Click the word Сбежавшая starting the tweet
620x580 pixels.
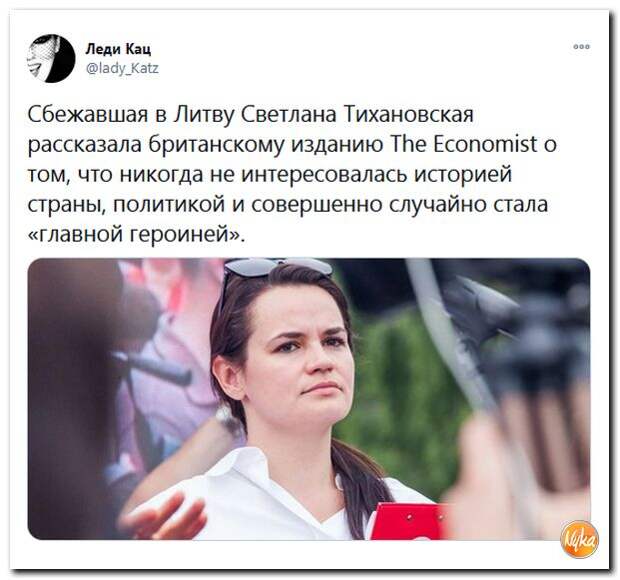pyautogui.click(x=87, y=115)
